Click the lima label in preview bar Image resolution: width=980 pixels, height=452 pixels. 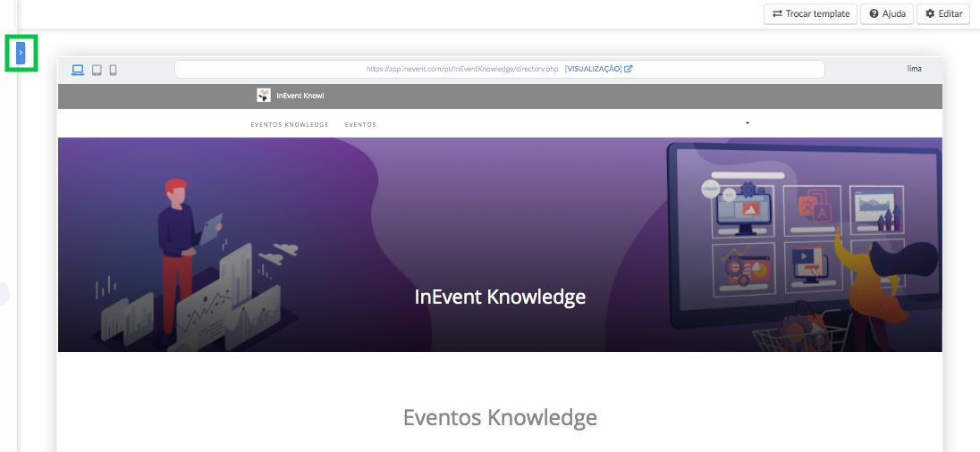915,69
